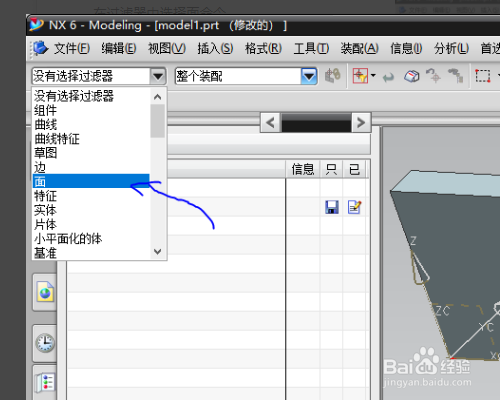Image resolution: width=500 pixels, height=400 pixels.
Task: Click the 3D box icon in selection bar
Action: (x=412, y=76)
